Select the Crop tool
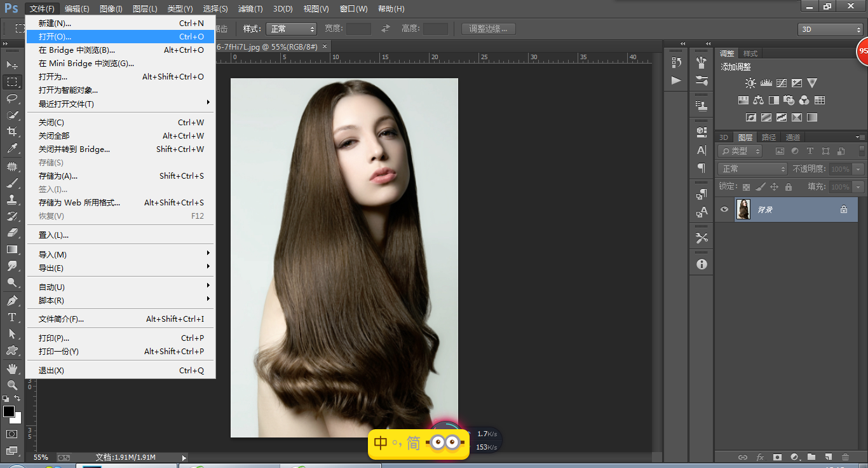The image size is (868, 468). 12,131
